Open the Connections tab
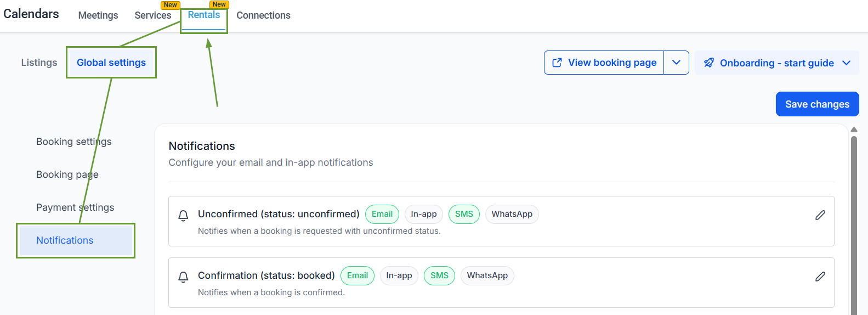The height and width of the screenshot is (315, 868). pyautogui.click(x=264, y=15)
